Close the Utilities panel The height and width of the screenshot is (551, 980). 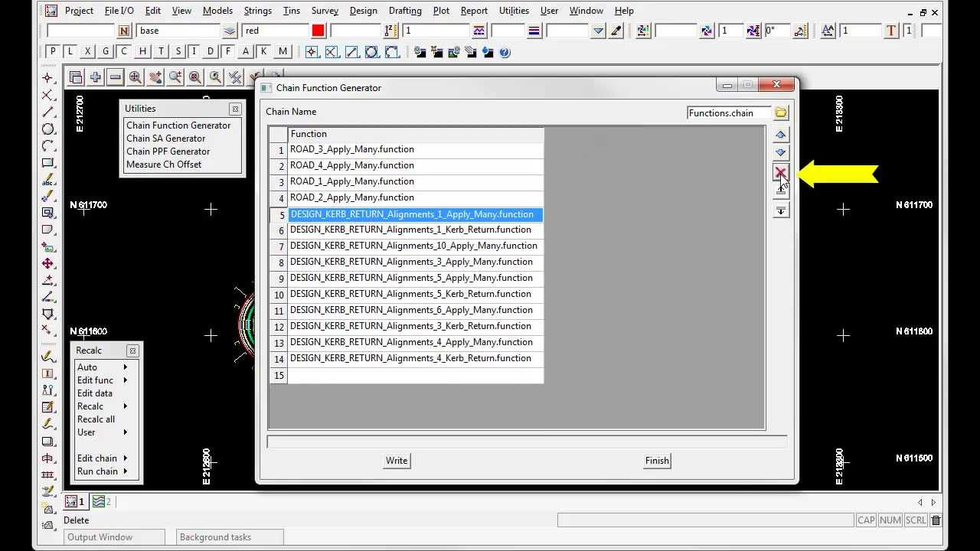coord(235,109)
